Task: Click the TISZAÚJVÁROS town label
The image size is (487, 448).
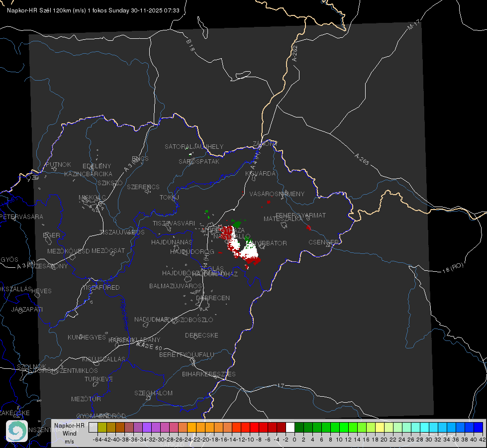Action: 122,232
